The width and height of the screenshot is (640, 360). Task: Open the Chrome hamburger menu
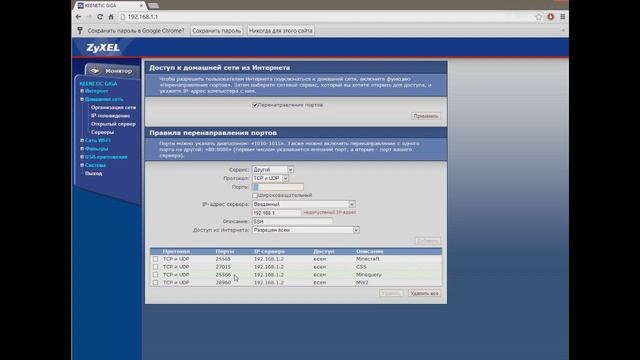coord(562,17)
